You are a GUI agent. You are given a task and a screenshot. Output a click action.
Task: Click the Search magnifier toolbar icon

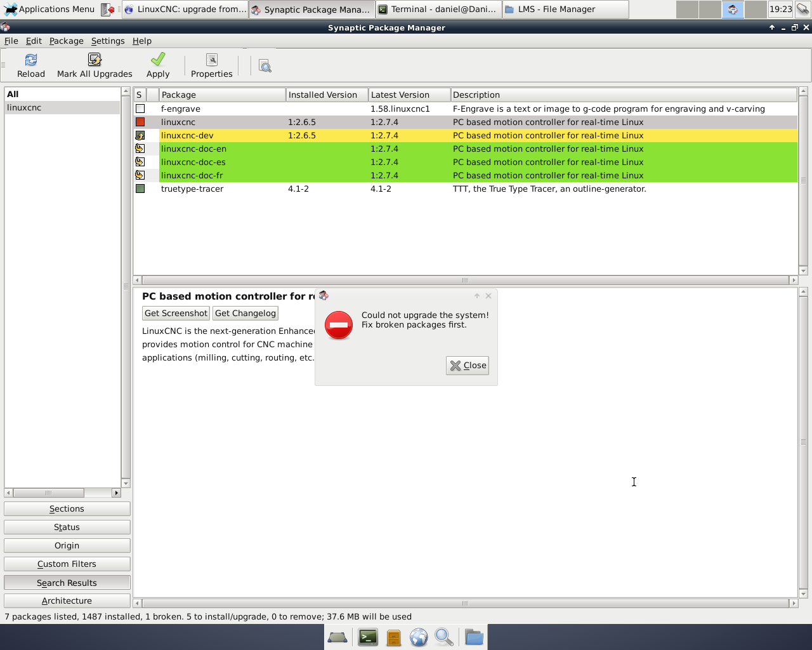pos(265,66)
